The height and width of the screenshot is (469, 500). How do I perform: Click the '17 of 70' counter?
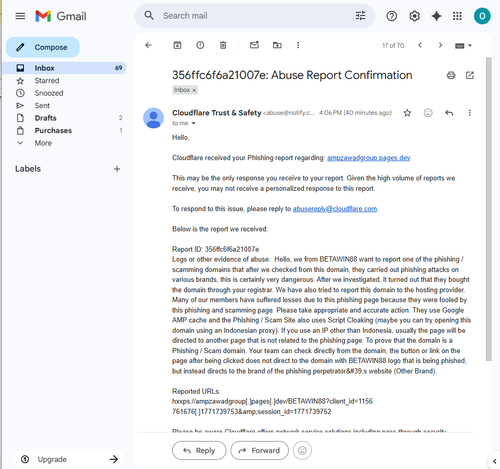[x=393, y=46]
